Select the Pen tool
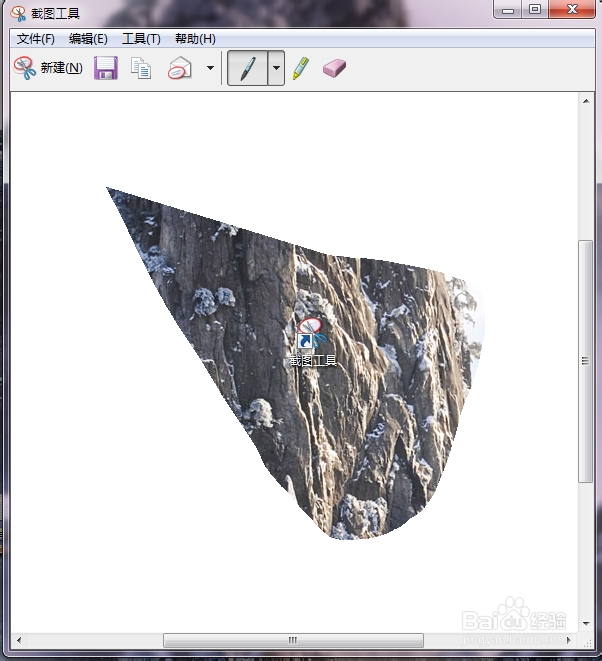The width and height of the screenshot is (602, 661). pos(247,68)
